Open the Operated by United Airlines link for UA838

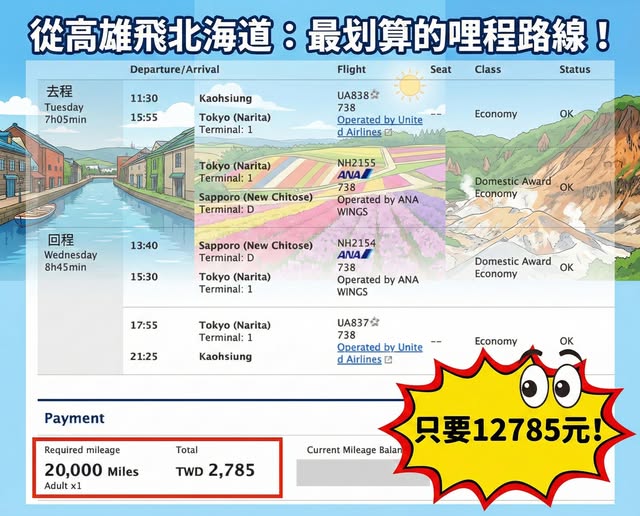(379, 126)
